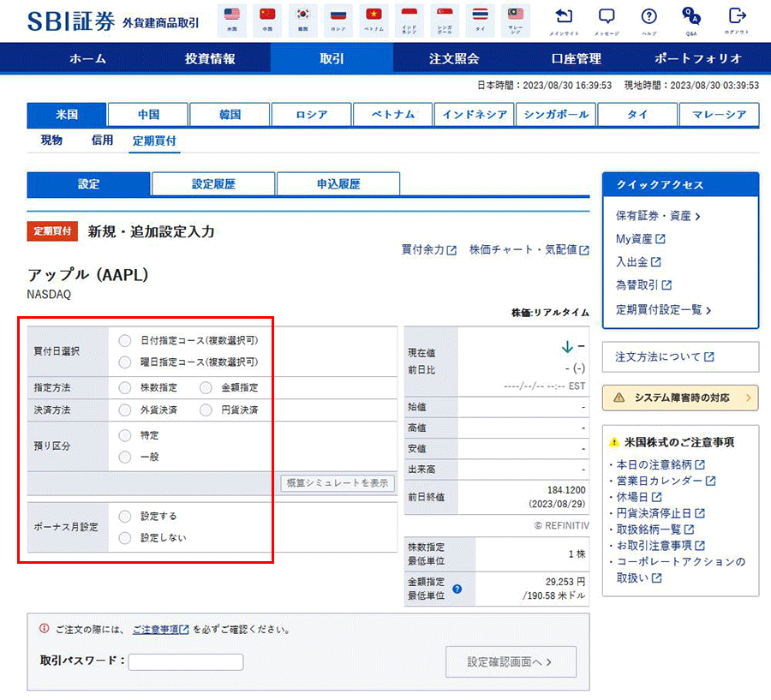
Task: Click the logout icon
Action: click(x=737, y=21)
